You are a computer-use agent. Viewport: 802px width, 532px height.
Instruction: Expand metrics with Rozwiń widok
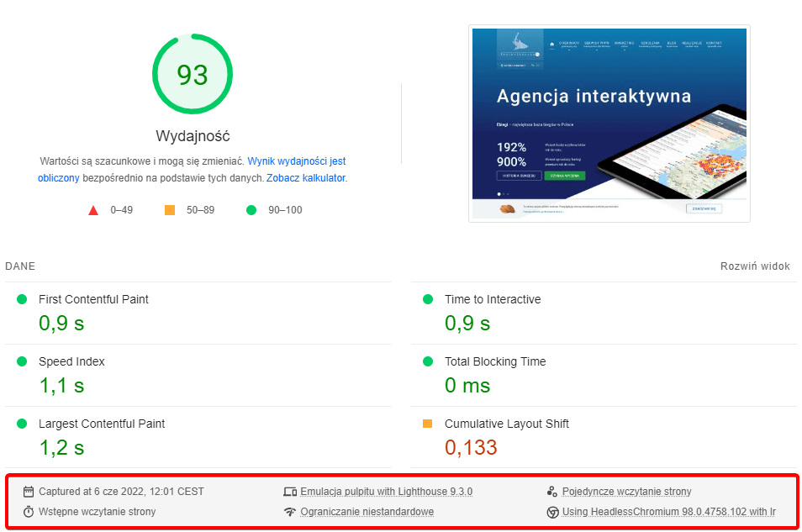tap(755, 266)
